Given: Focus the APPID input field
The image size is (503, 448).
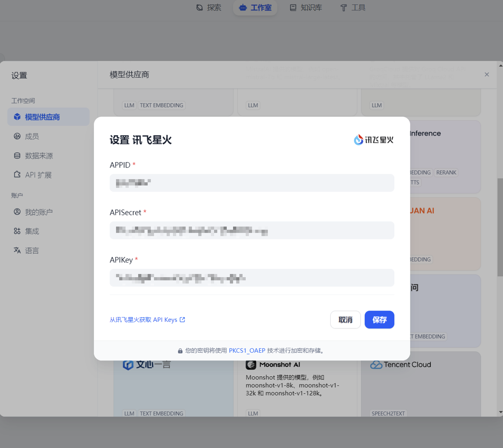Looking at the screenshot, I should tap(252, 183).
